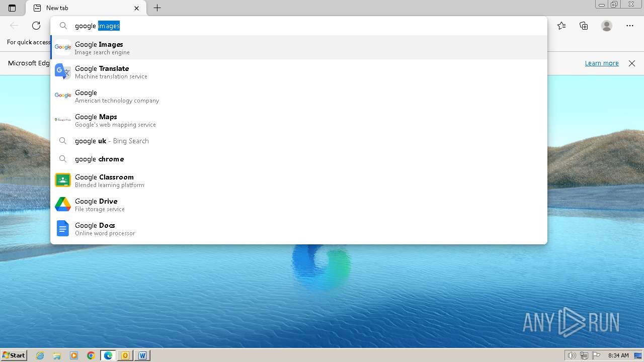Screen dimensions: 644x362
Task: Choose the Google Classroom suggestion
Action: point(299,180)
